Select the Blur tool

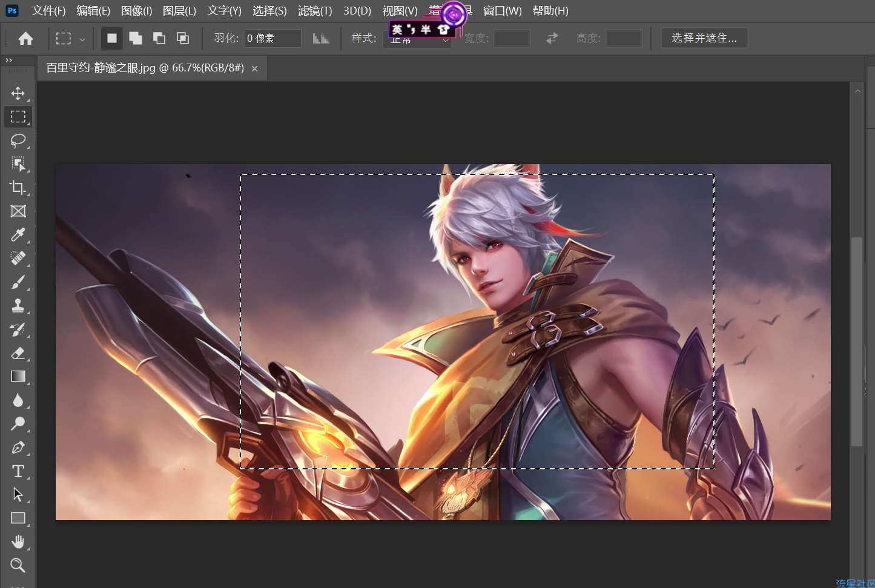[18, 400]
